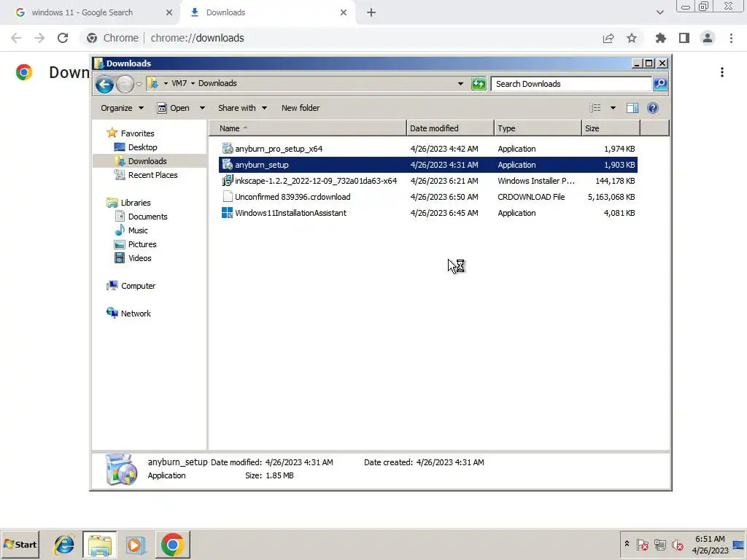
Task: Open the Documents library
Action: (147, 216)
